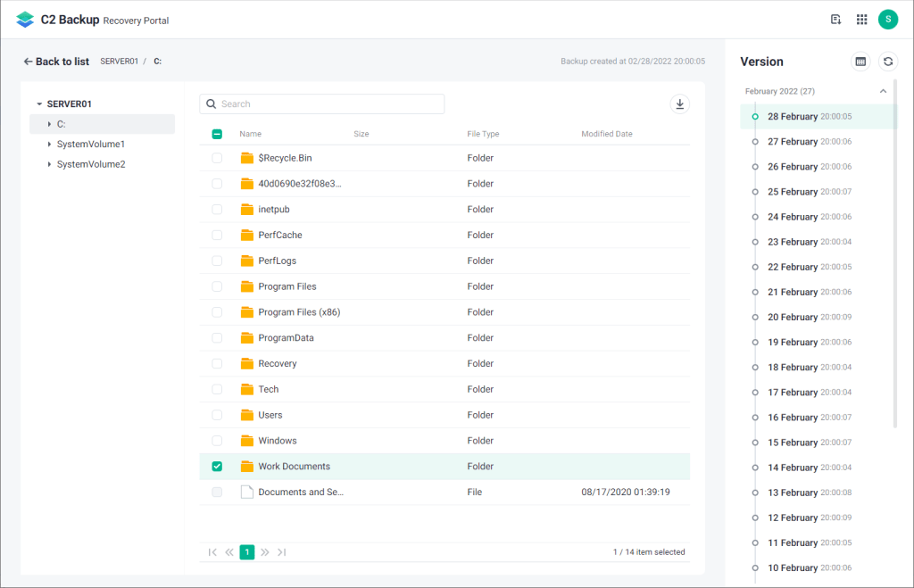This screenshot has height=588, width=914.
Task: Expand the C: tree node
Action: [49, 124]
